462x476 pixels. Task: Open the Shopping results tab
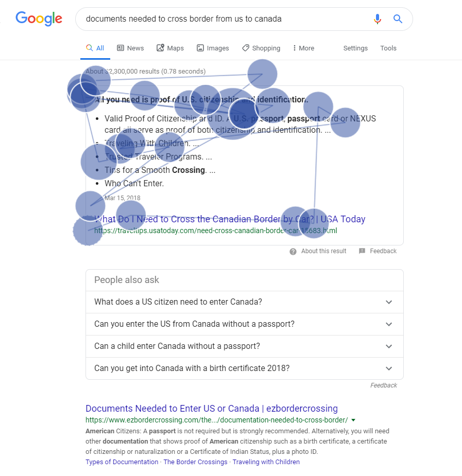point(261,48)
